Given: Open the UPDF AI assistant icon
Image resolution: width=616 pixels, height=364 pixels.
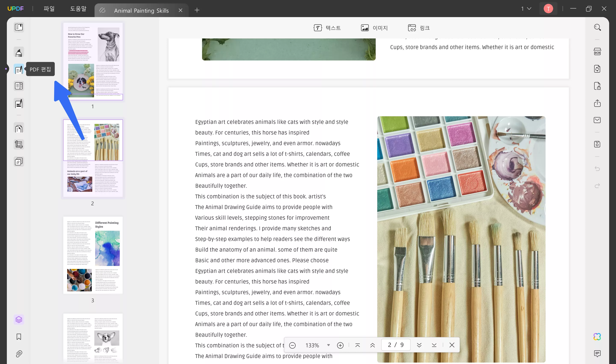Looking at the screenshot, I should [597, 336].
